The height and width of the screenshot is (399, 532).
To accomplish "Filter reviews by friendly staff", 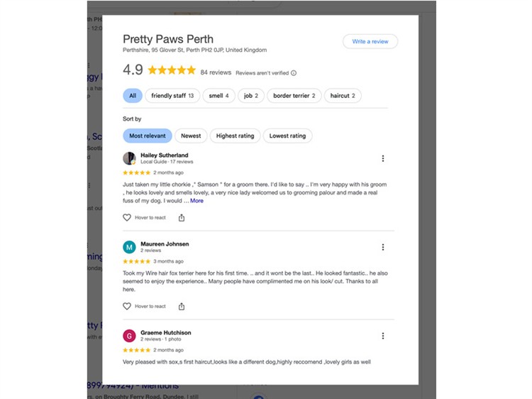I will 172,96.
